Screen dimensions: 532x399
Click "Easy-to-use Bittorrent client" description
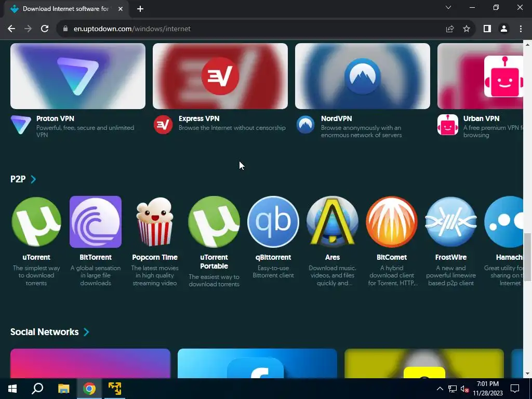[x=273, y=272]
